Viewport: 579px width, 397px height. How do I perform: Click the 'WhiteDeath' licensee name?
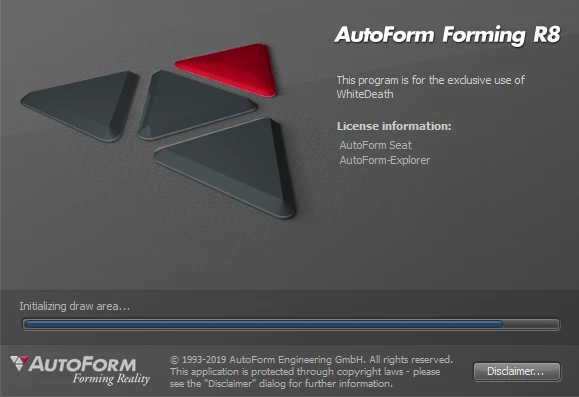(x=365, y=94)
